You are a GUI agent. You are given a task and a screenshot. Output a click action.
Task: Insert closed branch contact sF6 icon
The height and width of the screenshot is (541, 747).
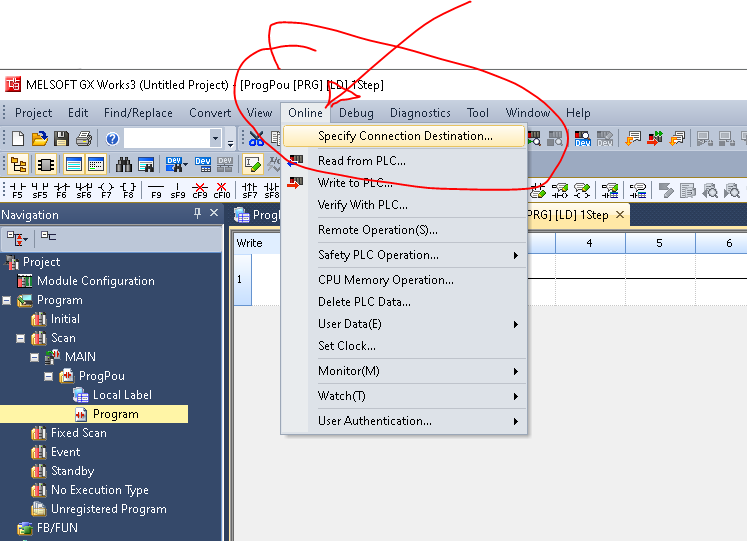pyautogui.click(x=84, y=190)
